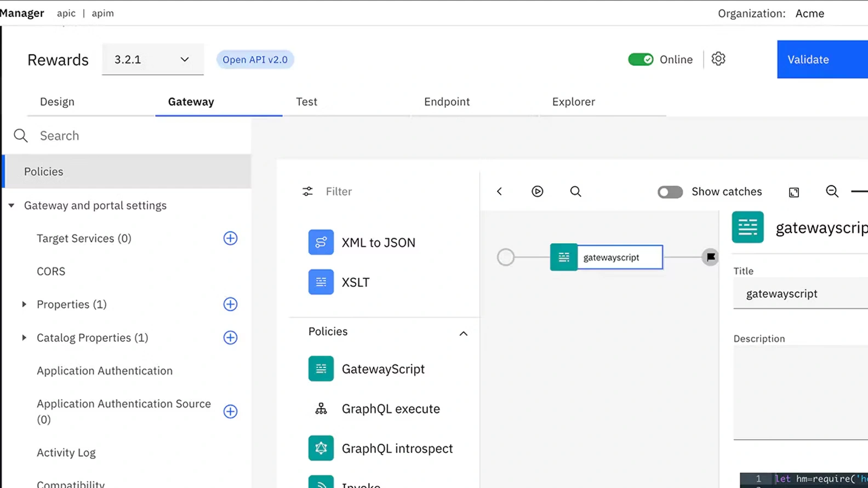Select the XML to JSON policy icon
868x488 pixels.
[x=321, y=242]
